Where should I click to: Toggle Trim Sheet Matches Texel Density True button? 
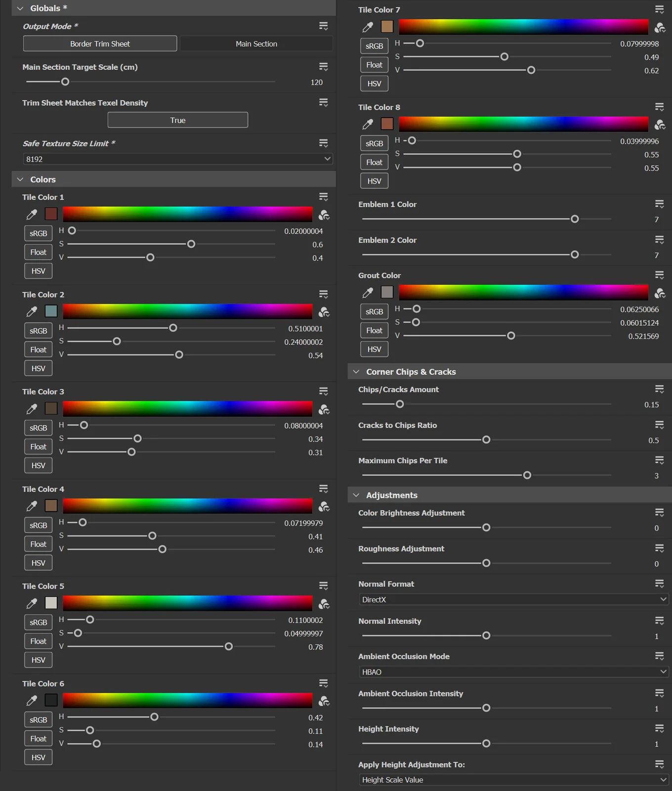pyautogui.click(x=178, y=120)
